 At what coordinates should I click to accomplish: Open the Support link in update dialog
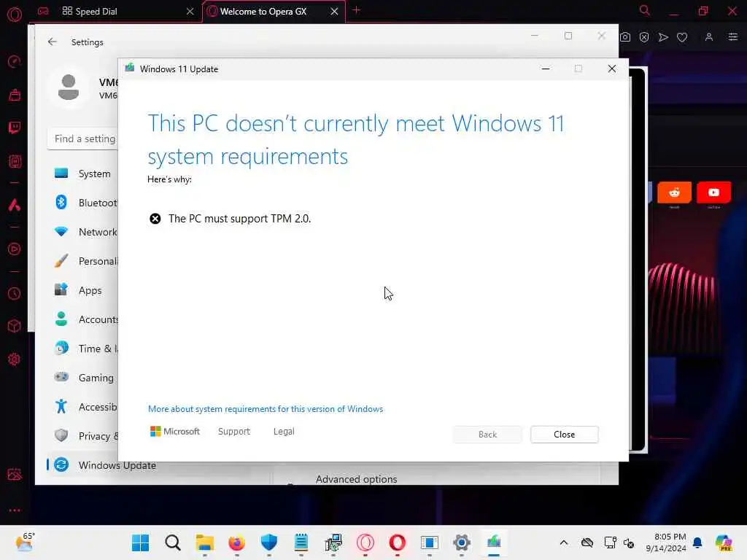click(x=234, y=432)
